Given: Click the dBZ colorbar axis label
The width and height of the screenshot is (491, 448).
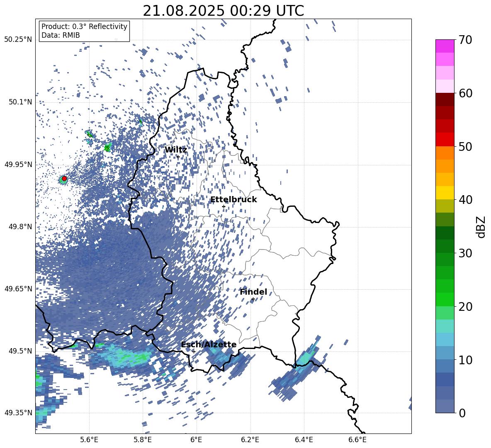Looking at the screenshot, I should point(481,227).
